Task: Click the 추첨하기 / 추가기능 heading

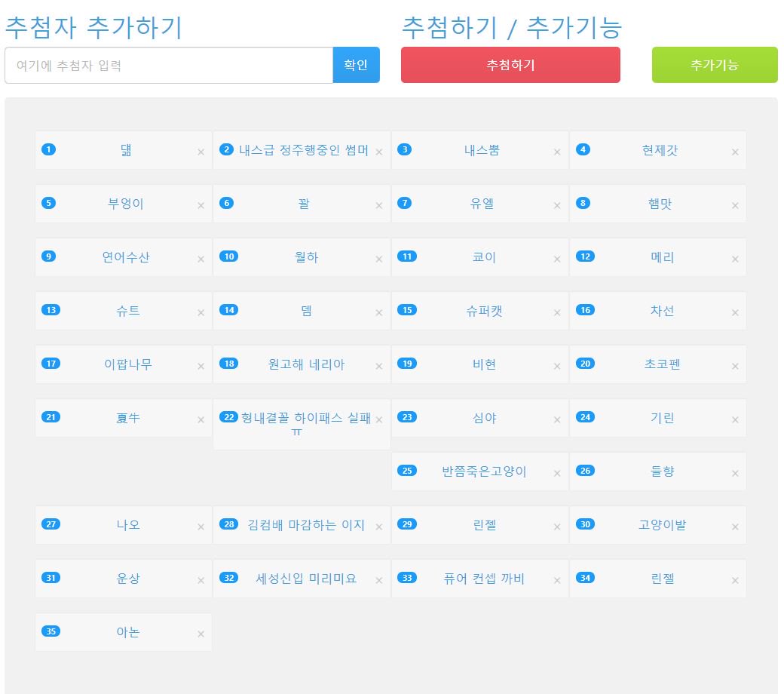Action: [x=512, y=27]
